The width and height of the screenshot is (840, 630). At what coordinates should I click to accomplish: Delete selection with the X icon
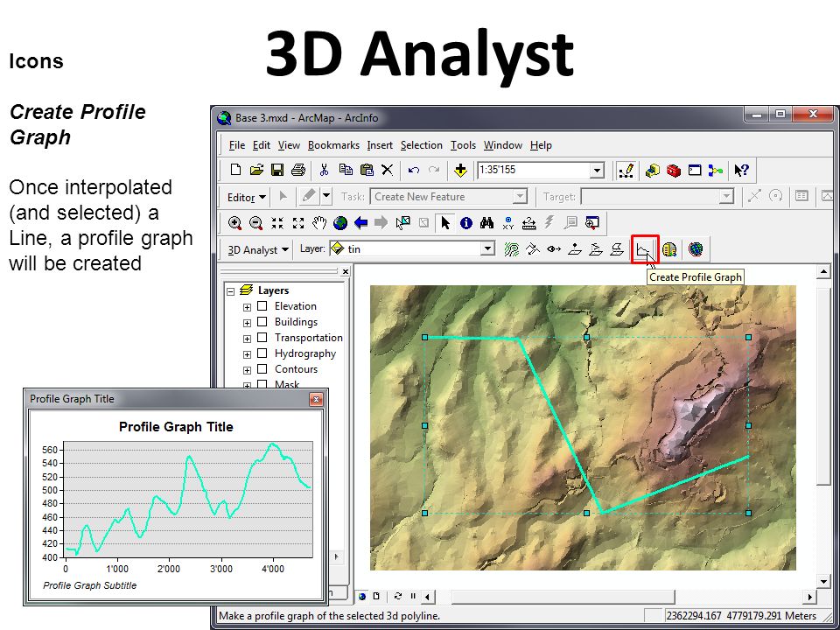(x=387, y=171)
